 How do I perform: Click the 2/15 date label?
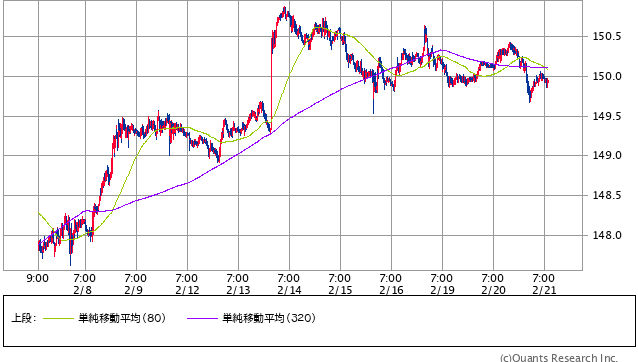(340, 290)
